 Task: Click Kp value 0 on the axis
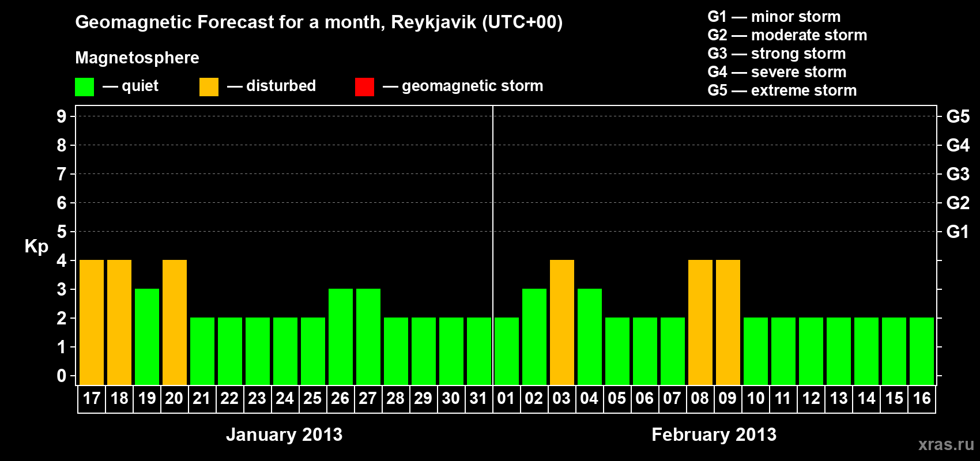tap(62, 376)
